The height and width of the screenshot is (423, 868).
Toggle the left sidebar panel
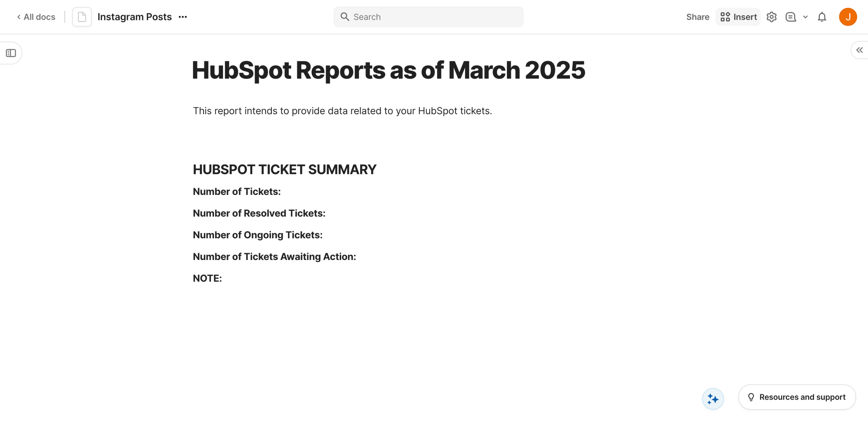11,53
